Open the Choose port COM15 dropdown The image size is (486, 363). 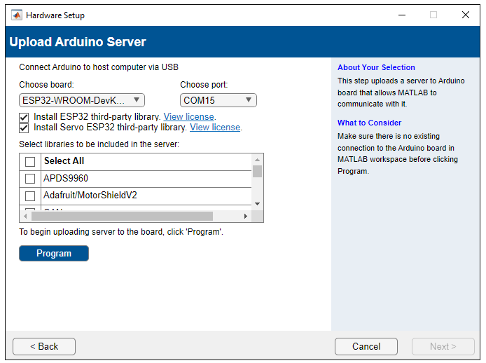point(218,100)
